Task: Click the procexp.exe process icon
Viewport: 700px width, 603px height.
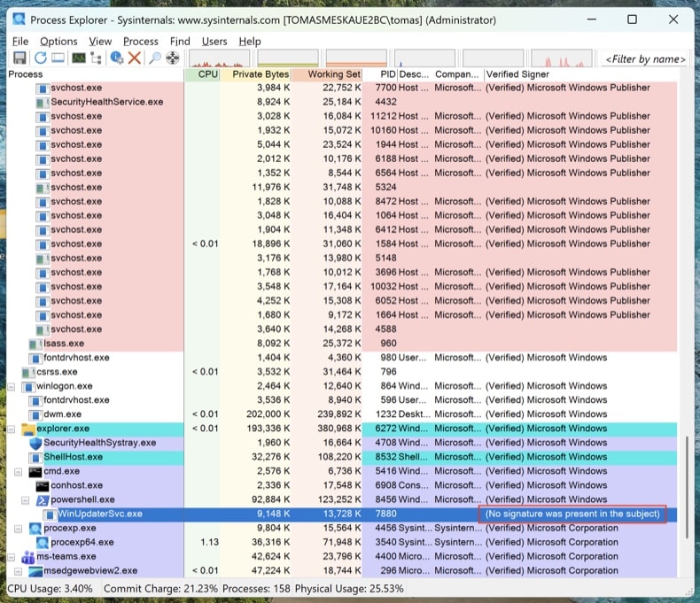Action: [35, 529]
